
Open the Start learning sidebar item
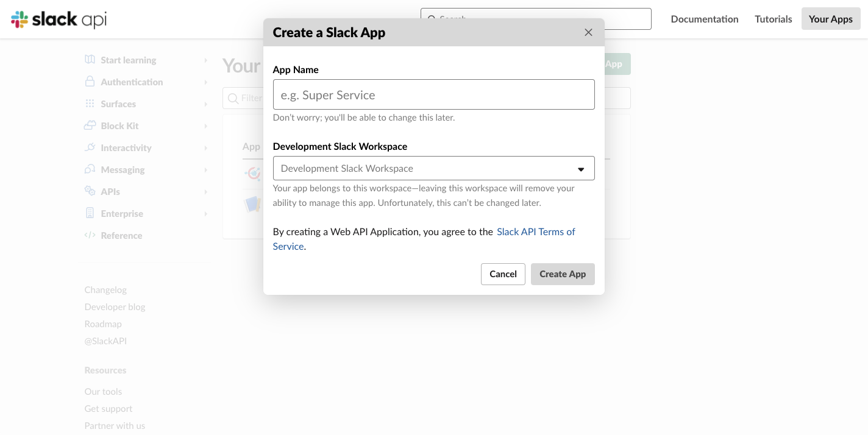click(x=129, y=60)
